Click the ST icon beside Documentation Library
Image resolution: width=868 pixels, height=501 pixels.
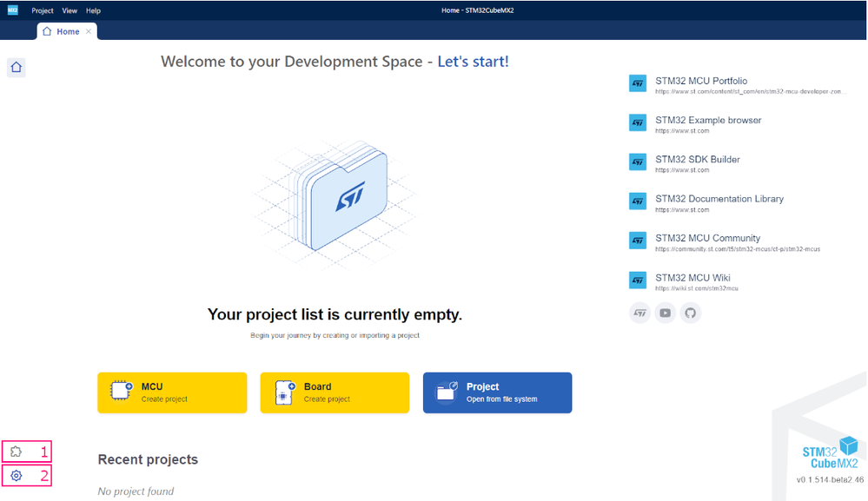[638, 201]
